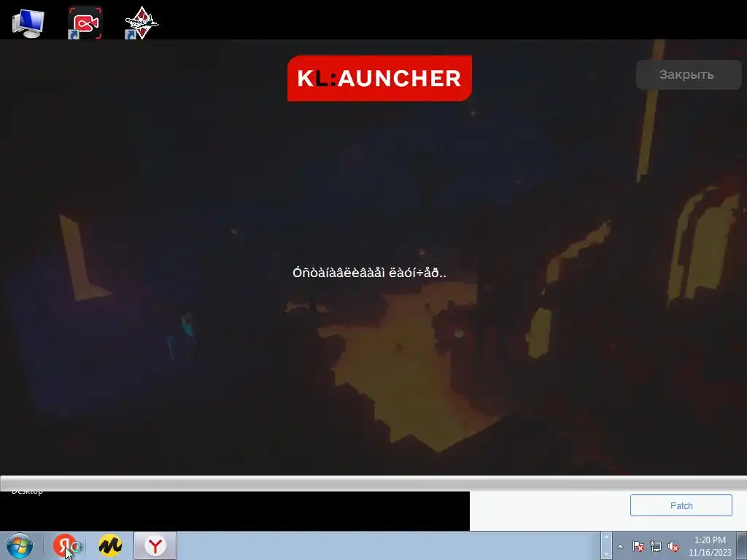Launch the screen recorder desktop shortcut
Screen dimensions: 747x560
pyautogui.click(x=85, y=23)
